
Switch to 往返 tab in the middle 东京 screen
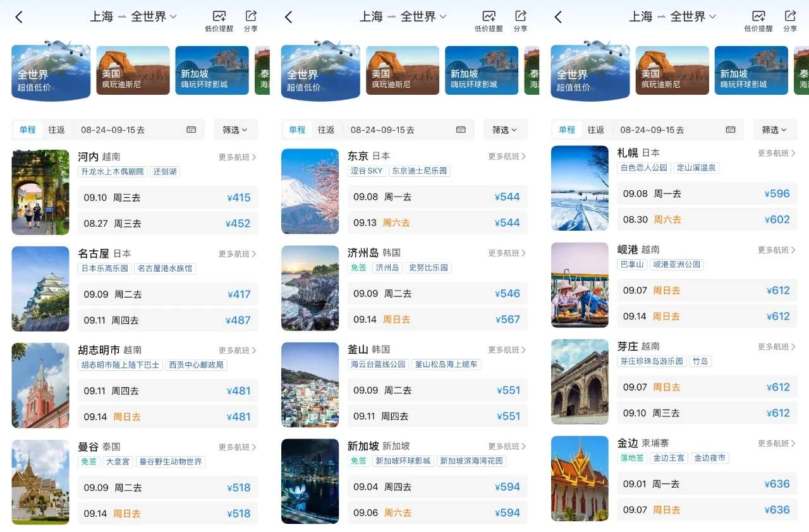(326, 130)
